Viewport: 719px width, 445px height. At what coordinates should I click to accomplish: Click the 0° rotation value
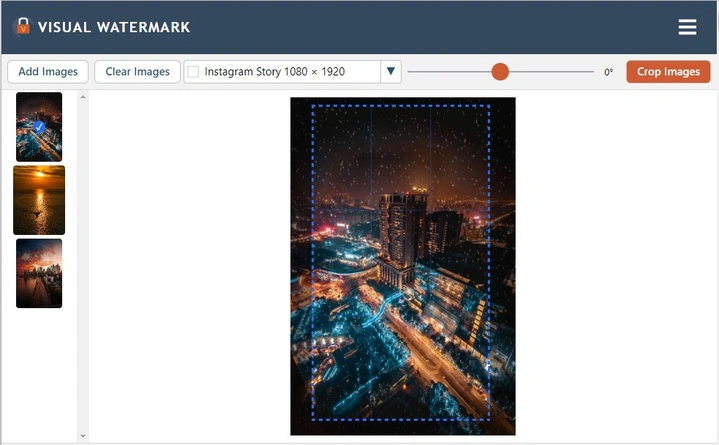[x=608, y=72]
